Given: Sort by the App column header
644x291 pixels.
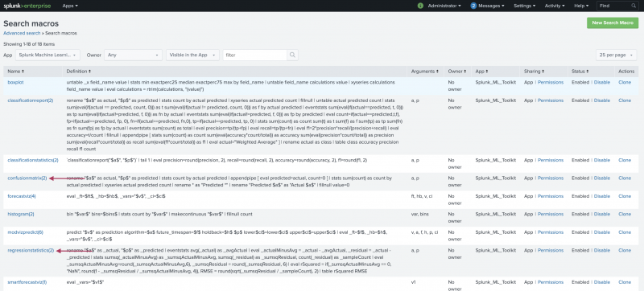Looking at the screenshot, I should (x=481, y=72).
